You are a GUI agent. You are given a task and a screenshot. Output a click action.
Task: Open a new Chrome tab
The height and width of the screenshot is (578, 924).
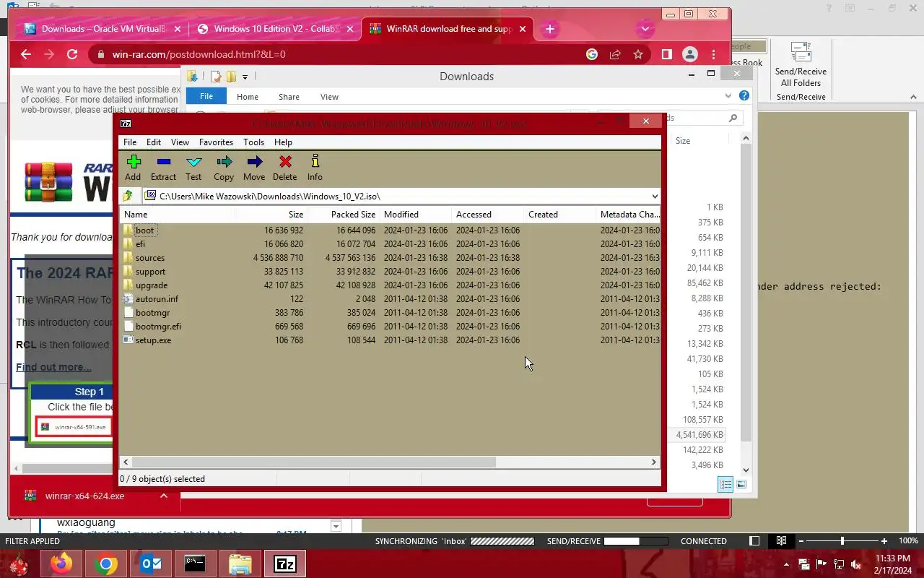550,29
